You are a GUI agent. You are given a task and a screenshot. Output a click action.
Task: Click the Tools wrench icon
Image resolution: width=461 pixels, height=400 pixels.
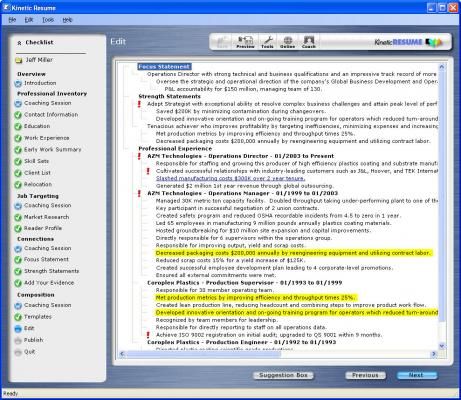pyautogui.click(x=267, y=42)
